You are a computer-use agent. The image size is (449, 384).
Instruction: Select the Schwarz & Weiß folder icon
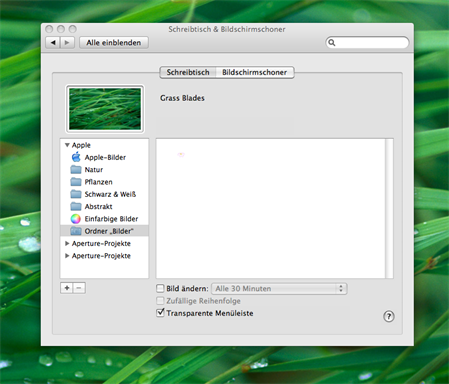[76, 194]
